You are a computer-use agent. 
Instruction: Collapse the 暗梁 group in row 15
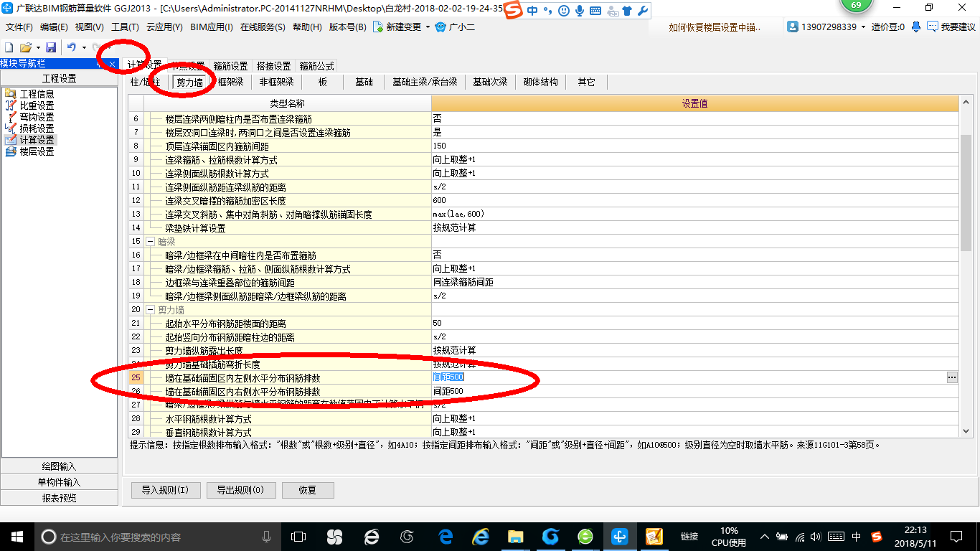click(x=151, y=242)
